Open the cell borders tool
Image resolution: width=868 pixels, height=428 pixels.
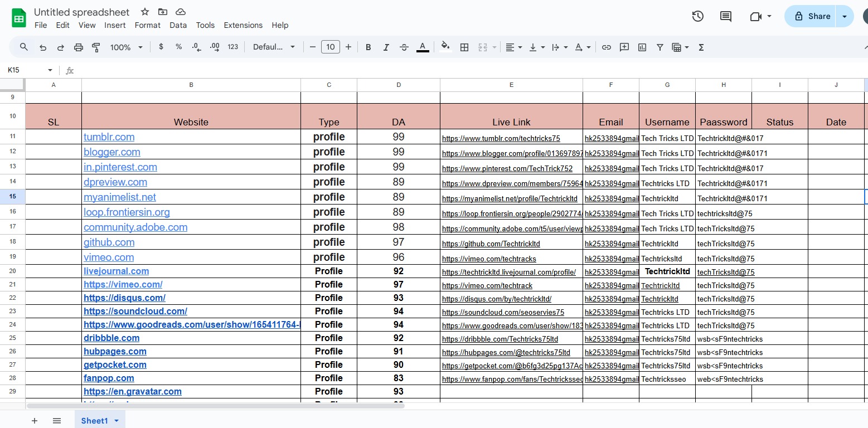[x=464, y=47]
